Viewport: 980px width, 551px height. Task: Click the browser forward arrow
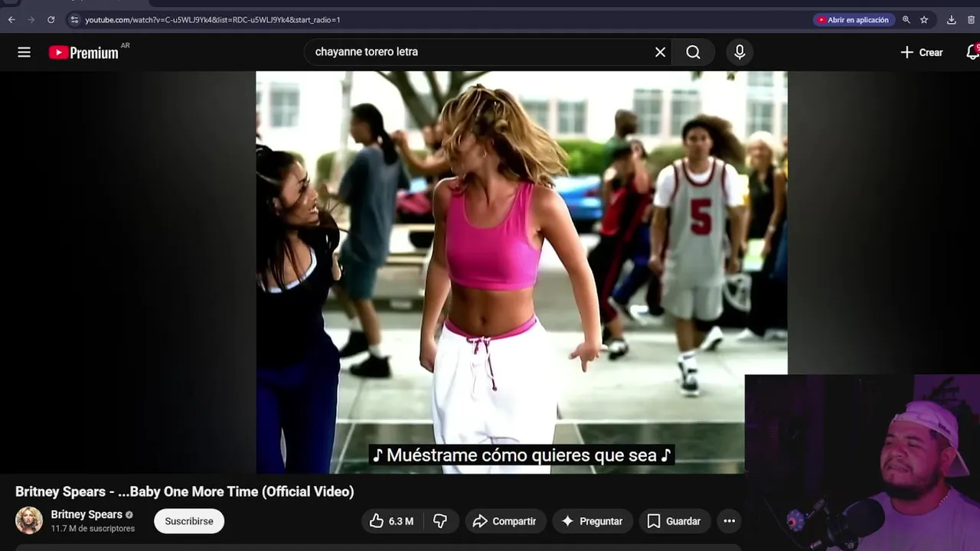point(31,20)
